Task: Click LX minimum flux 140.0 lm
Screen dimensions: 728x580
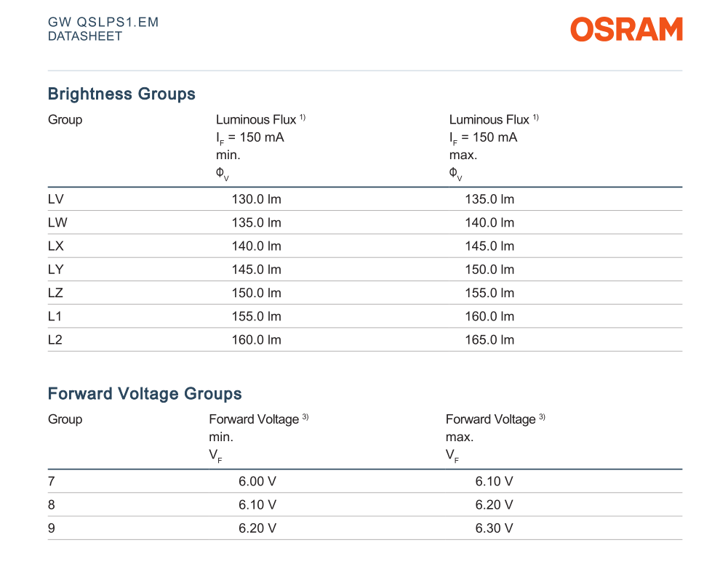Action: point(256,246)
